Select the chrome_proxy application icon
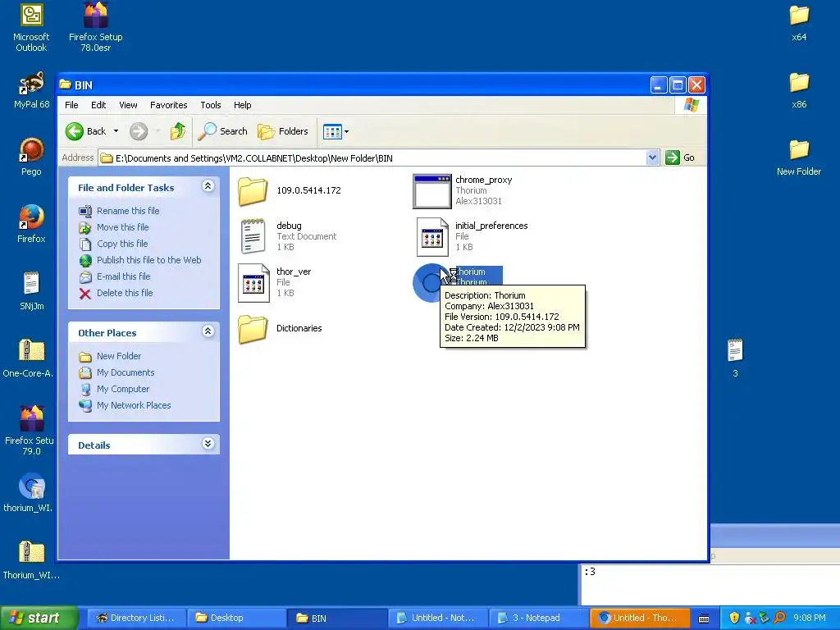Image resolution: width=840 pixels, height=630 pixels. pyautogui.click(x=431, y=191)
